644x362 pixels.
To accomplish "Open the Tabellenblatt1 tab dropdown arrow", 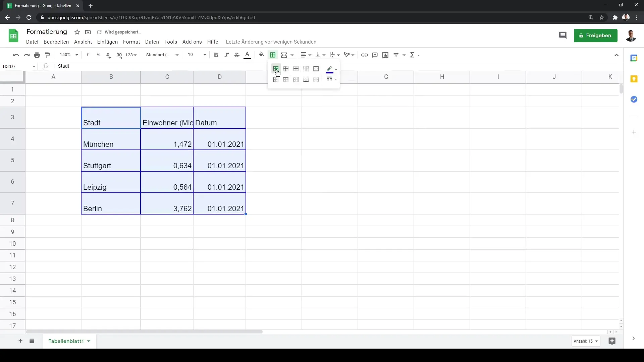I will (x=89, y=341).
